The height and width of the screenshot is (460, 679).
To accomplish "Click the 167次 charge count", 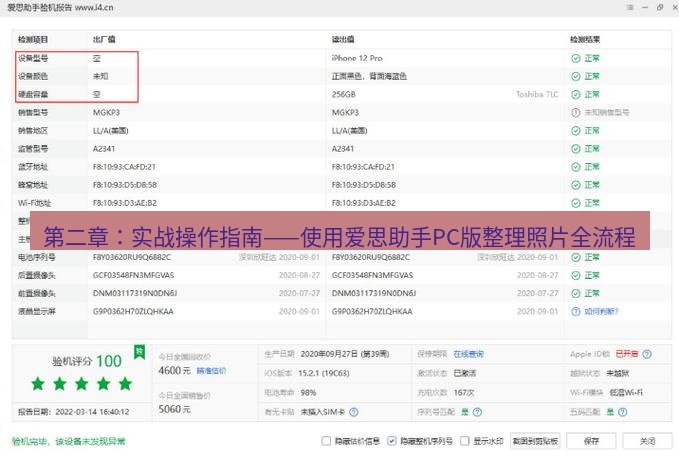I will point(464,393).
